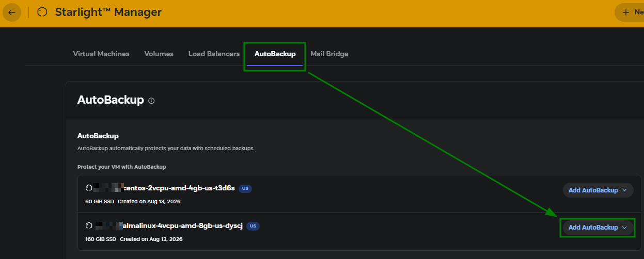Open the AutoBackup info icon
This screenshot has width=644, height=259.
[x=151, y=101]
